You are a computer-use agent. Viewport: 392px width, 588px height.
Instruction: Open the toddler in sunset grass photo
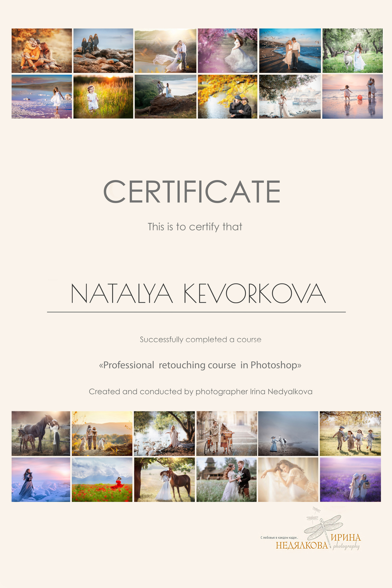103,97
